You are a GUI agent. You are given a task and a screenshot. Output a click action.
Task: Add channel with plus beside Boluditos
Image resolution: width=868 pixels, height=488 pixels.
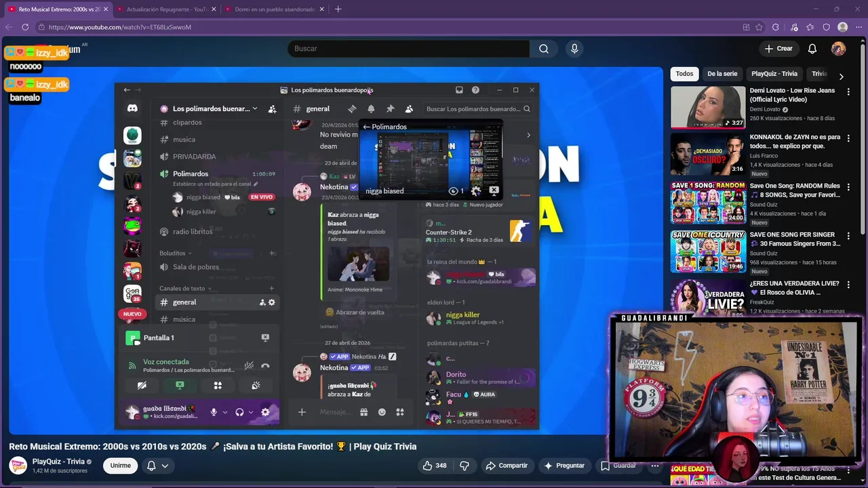click(x=272, y=253)
